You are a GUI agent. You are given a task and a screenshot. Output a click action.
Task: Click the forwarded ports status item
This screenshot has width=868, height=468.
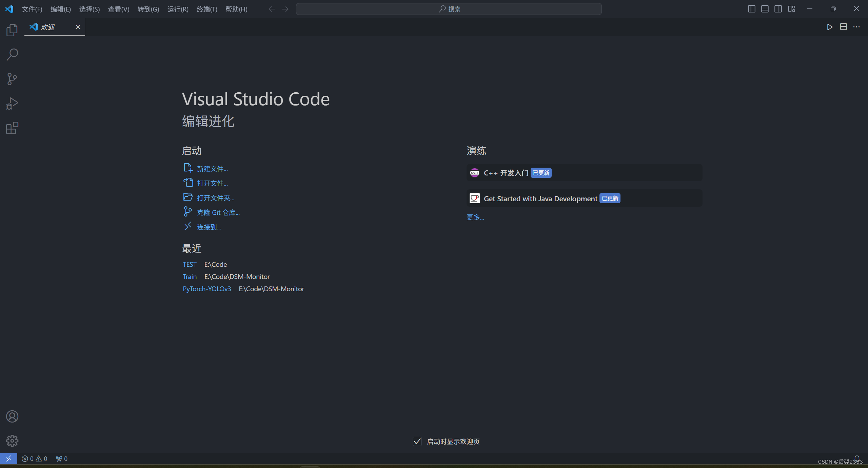[62, 458]
